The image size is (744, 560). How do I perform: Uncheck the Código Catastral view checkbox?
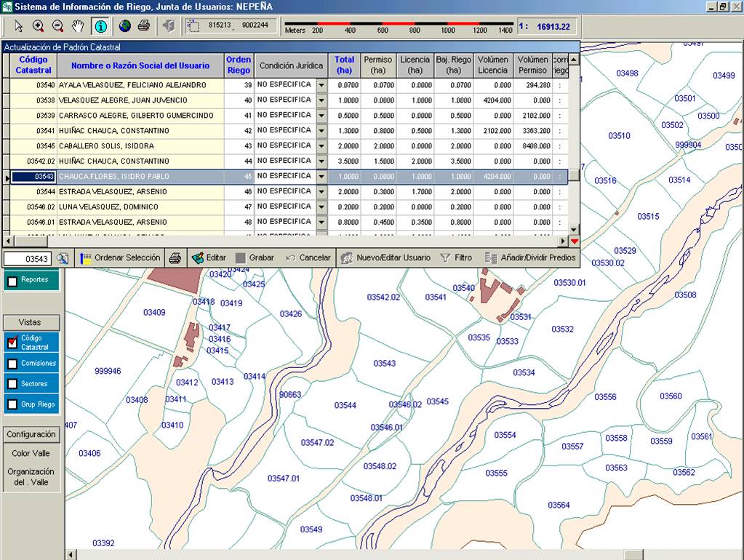12,343
